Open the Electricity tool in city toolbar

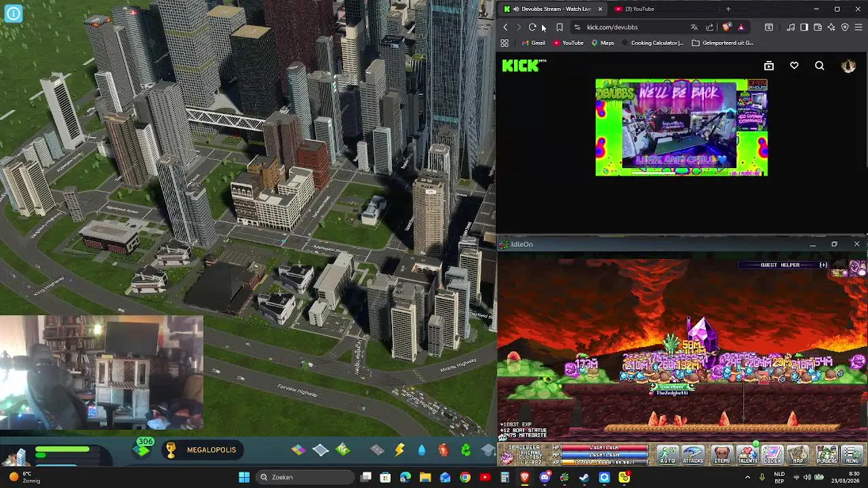pyautogui.click(x=399, y=450)
